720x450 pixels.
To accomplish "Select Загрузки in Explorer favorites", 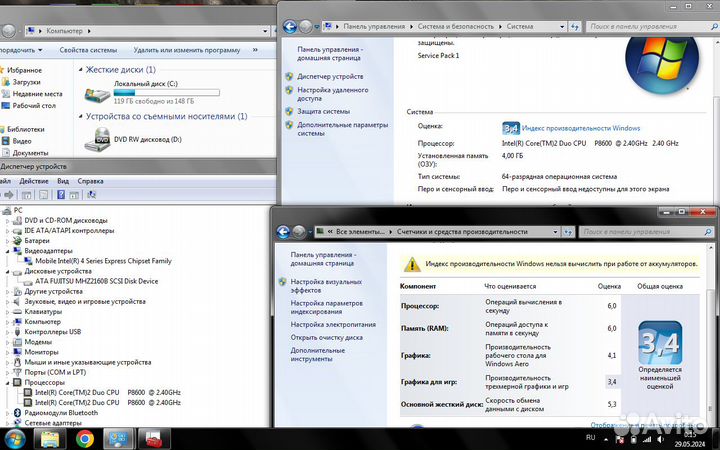I will pos(26,82).
